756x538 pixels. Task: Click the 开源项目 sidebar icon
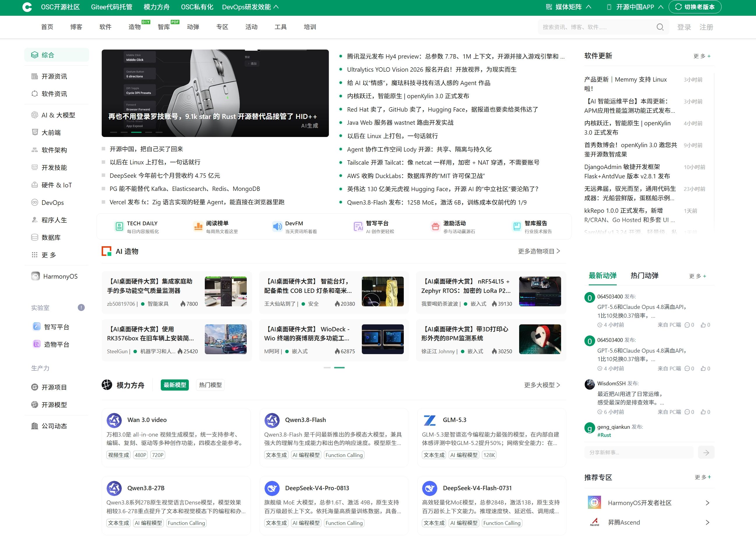(x=34, y=387)
